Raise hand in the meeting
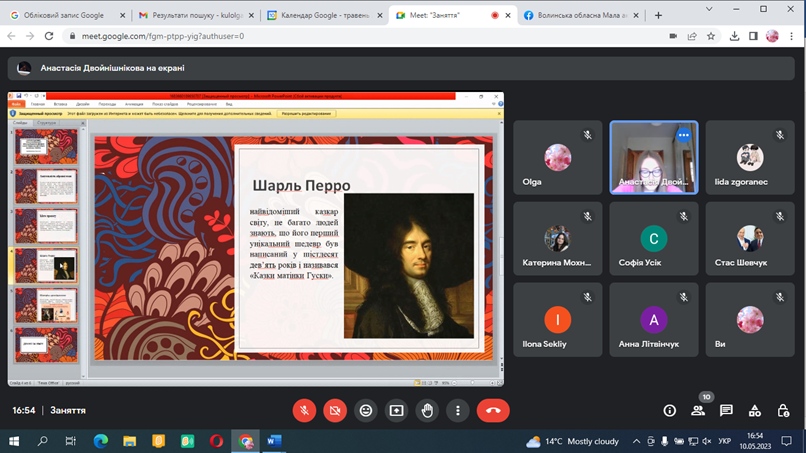 [x=427, y=411]
